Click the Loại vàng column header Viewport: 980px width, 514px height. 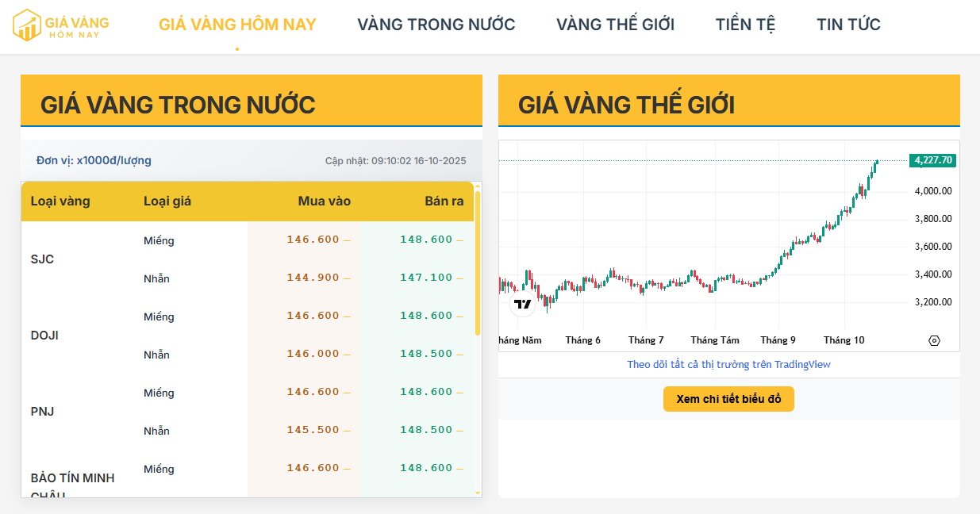[60, 201]
